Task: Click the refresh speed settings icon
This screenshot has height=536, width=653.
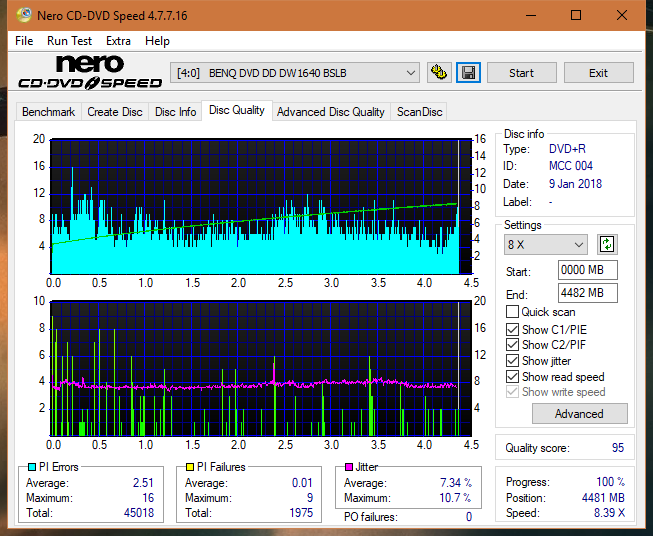Action: coord(607,244)
